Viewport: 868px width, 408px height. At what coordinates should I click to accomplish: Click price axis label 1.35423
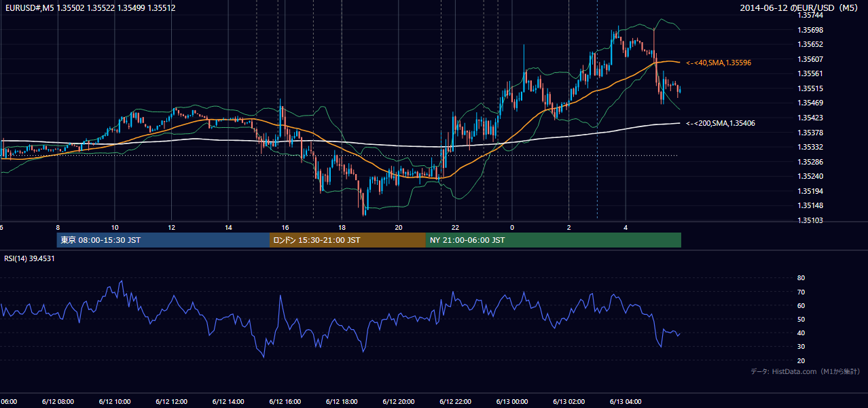point(810,118)
